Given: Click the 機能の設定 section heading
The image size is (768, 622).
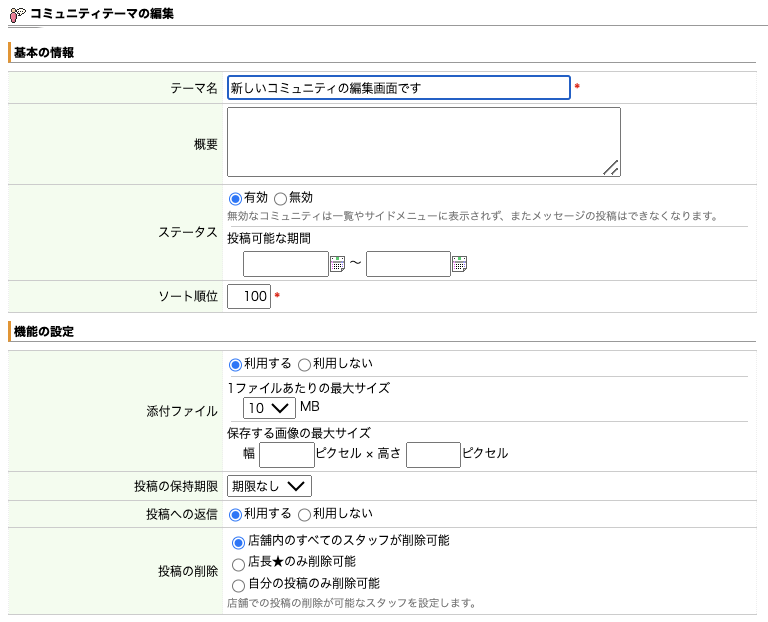Looking at the screenshot, I should pos(44,332).
